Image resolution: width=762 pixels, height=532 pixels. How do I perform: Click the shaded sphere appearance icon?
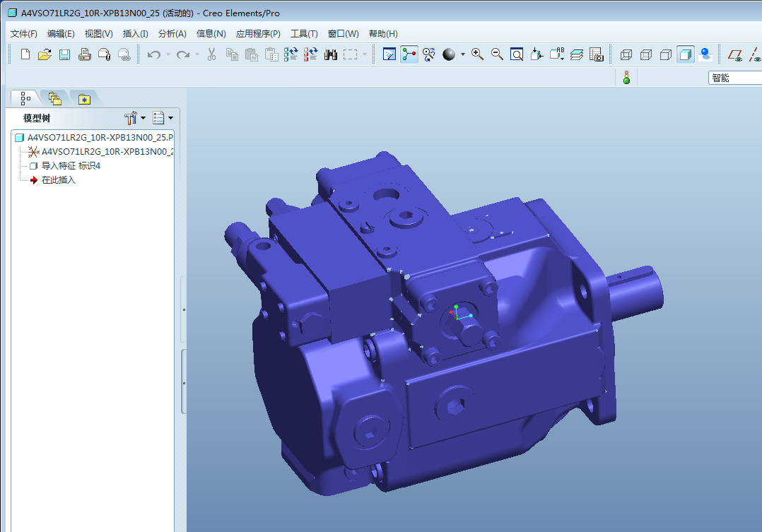click(x=449, y=54)
